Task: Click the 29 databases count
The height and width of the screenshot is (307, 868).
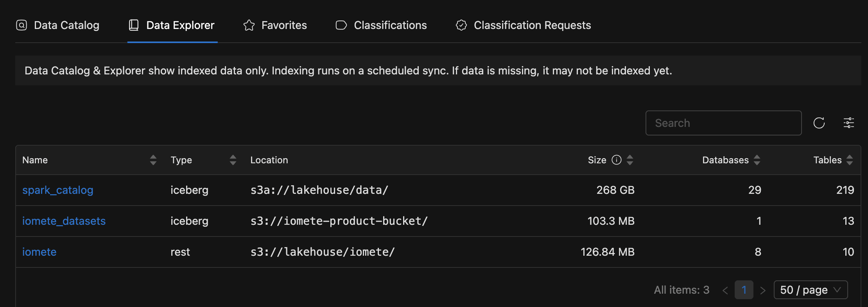Action: click(x=755, y=190)
